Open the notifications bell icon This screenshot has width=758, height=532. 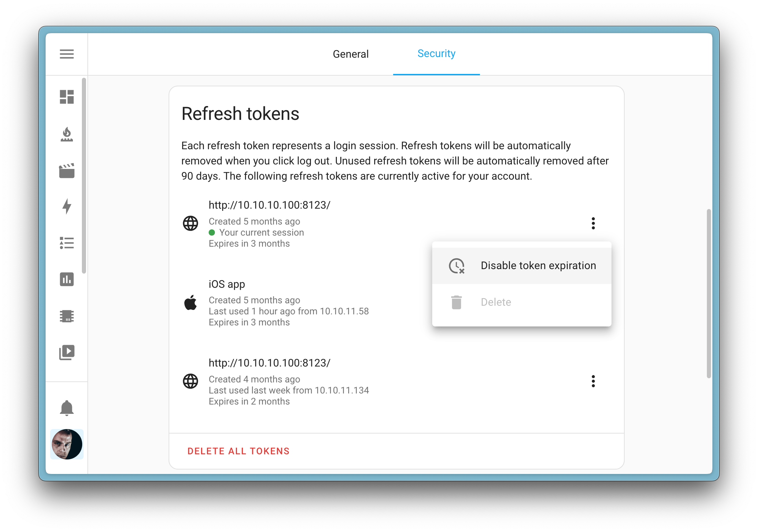pyautogui.click(x=67, y=408)
